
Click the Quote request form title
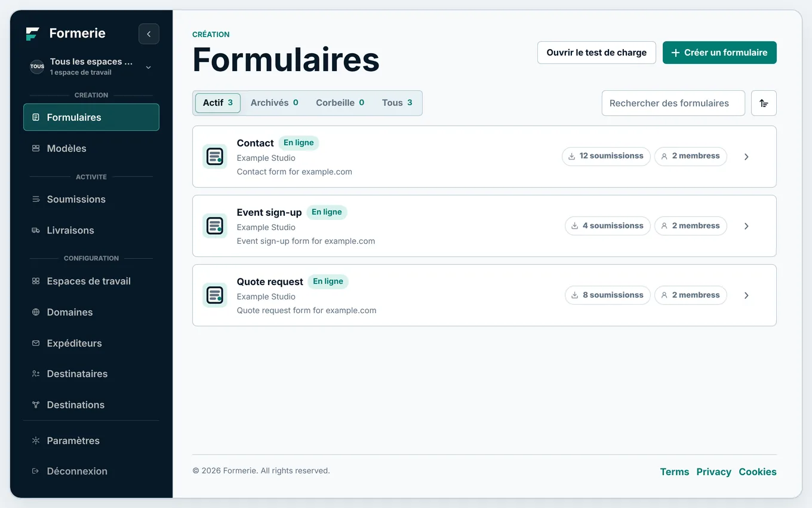click(270, 281)
